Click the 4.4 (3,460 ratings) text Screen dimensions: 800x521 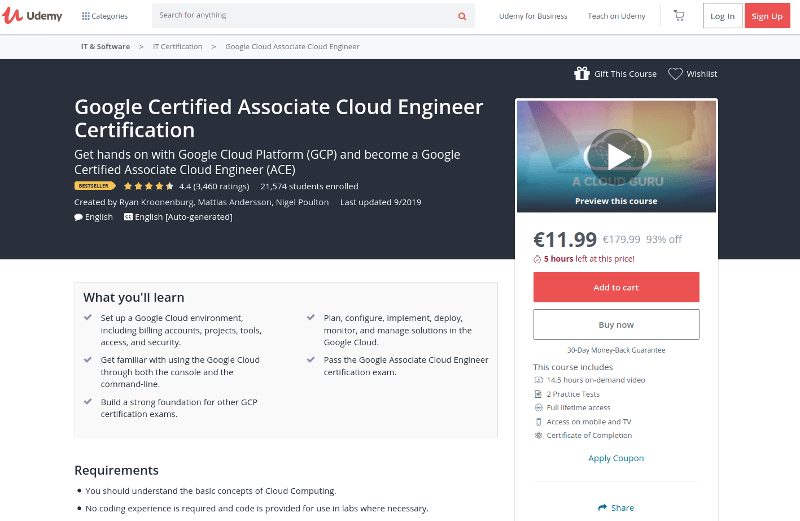coord(214,186)
